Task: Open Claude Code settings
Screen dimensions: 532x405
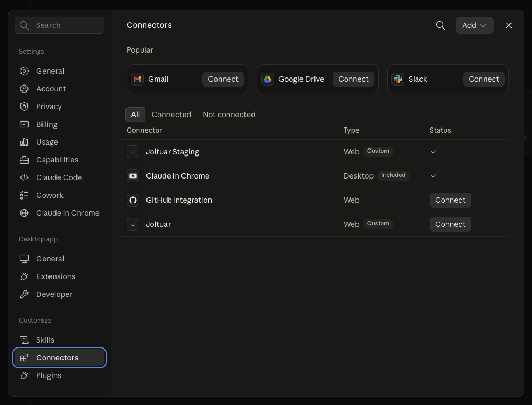Action: pos(59,177)
